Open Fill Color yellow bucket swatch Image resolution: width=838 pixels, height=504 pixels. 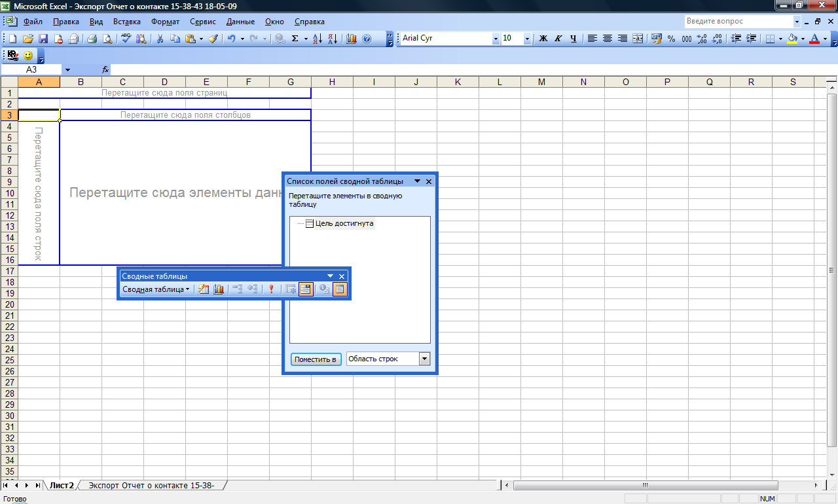pos(792,39)
